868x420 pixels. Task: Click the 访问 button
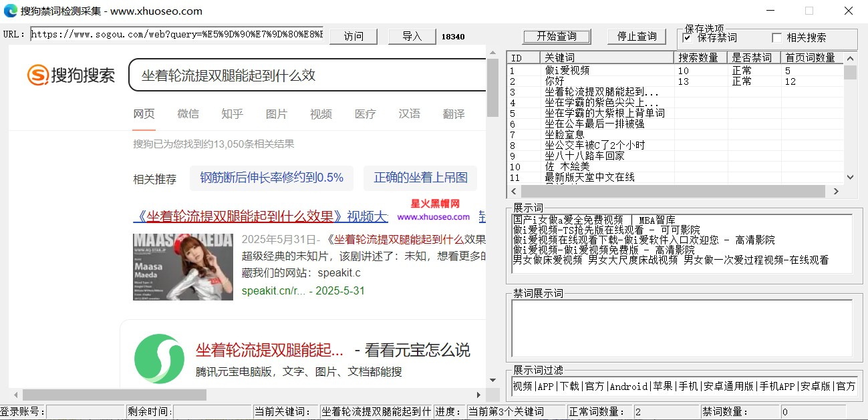(x=353, y=36)
